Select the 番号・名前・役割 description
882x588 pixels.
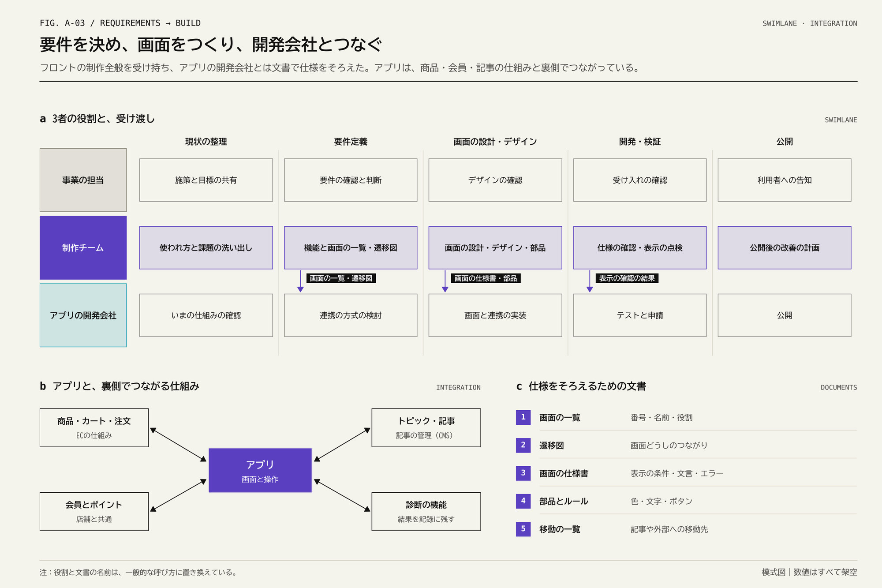point(661,418)
